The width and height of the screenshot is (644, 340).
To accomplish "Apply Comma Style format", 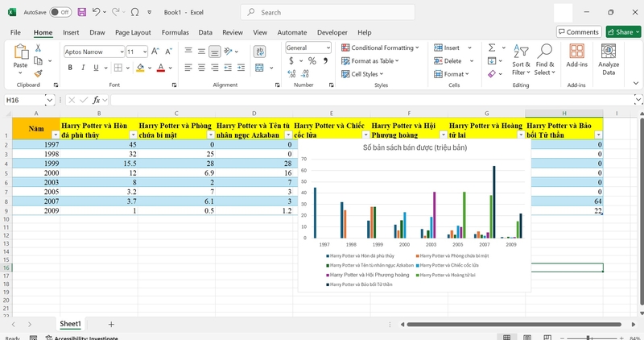I will pos(325,61).
